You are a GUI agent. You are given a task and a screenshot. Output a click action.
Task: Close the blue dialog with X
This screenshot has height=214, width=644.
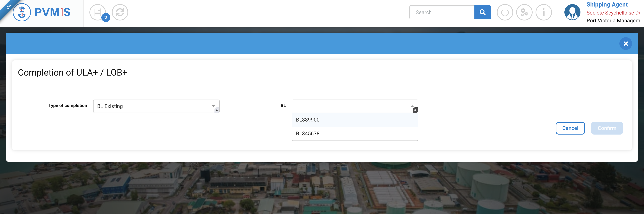(626, 44)
